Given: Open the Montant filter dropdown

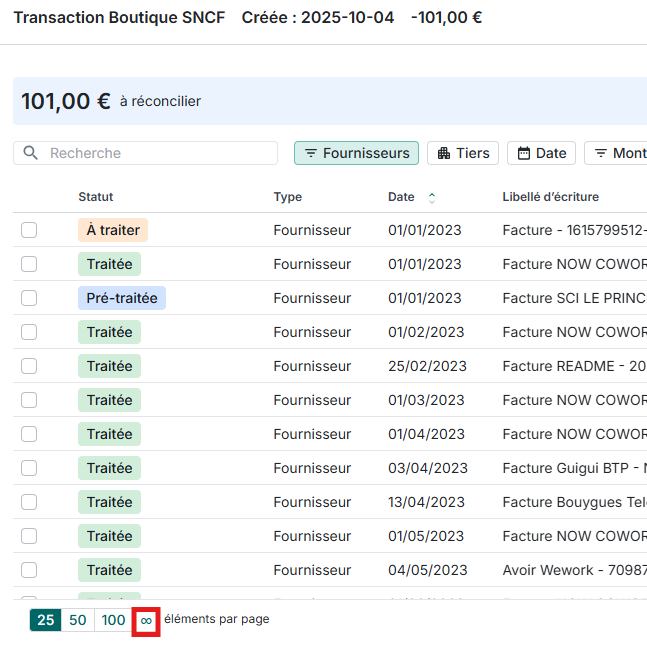Looking at the screenshot, I should coord(620,153).
